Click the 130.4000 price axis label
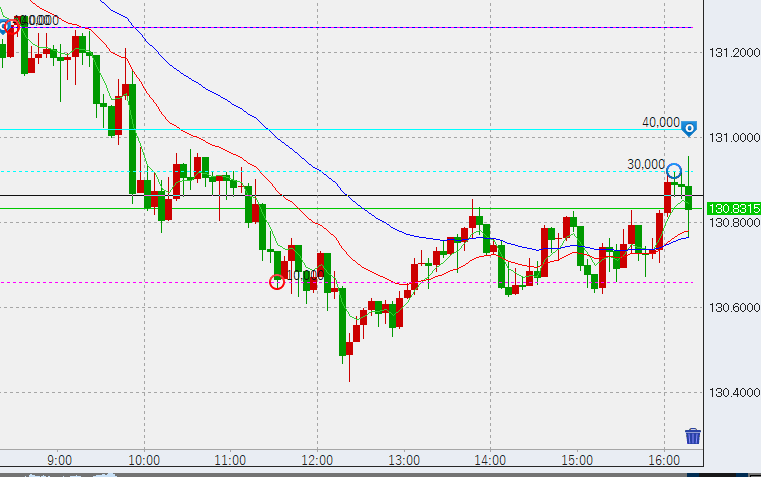Image resolution: width=761 pixels, height=477 pixels. [x=733, y=392]
